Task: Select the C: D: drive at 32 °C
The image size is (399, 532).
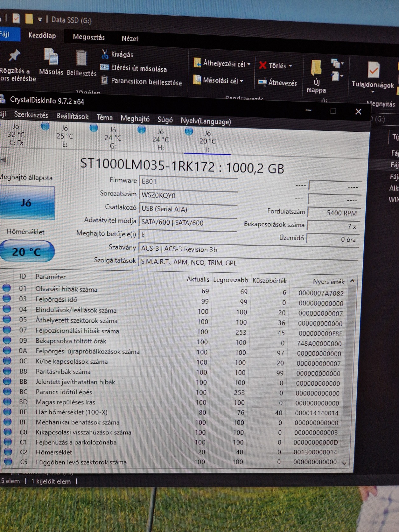Action: click(x=16, y=135)
